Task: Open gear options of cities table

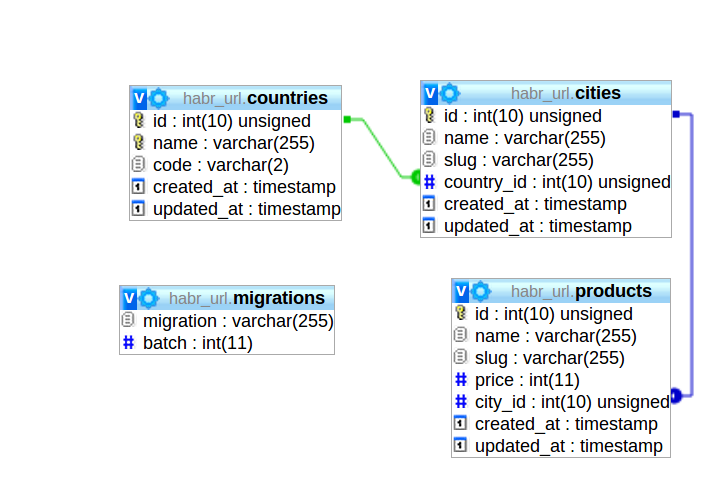Action: tap(449, 93)
